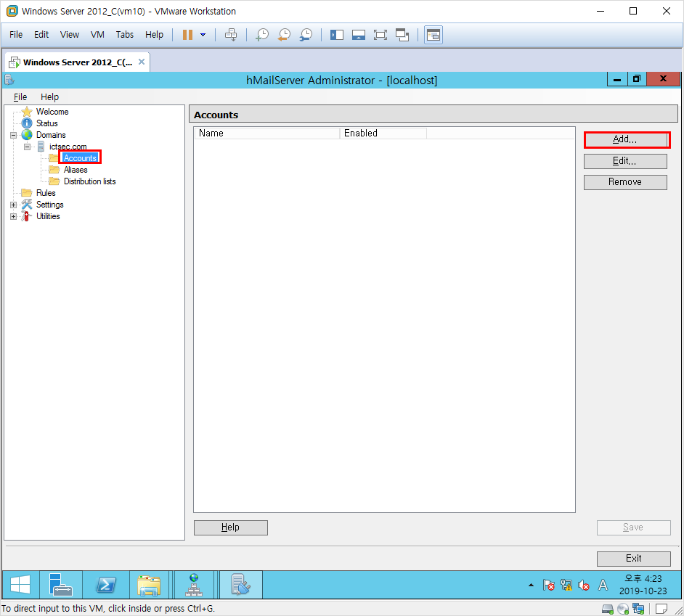
Task: Click the hMailServer title bar app icon
Action: coord(9,80)
